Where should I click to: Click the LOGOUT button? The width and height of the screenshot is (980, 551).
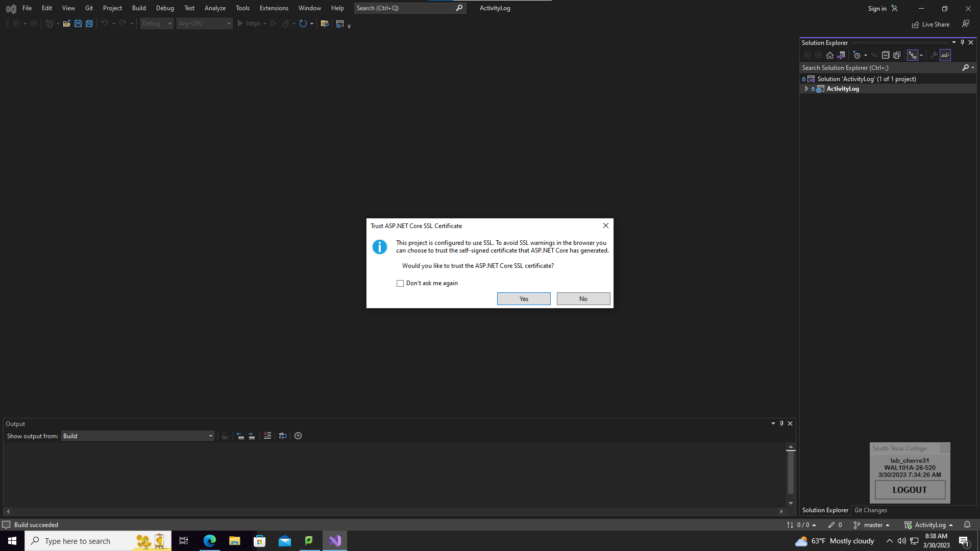910,490
